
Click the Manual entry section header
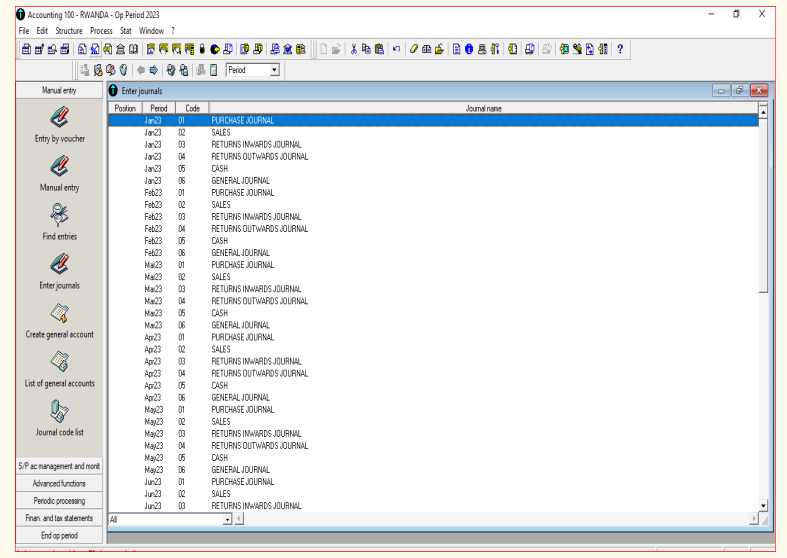(59, 90)
